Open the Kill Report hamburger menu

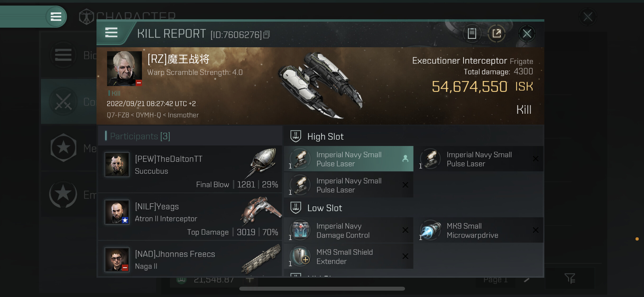pos(111,33)
